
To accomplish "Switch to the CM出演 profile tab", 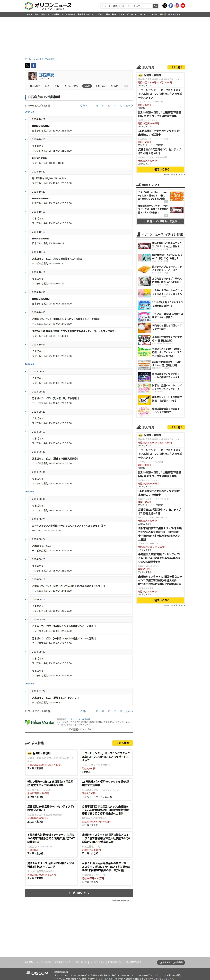I will 115,86.
